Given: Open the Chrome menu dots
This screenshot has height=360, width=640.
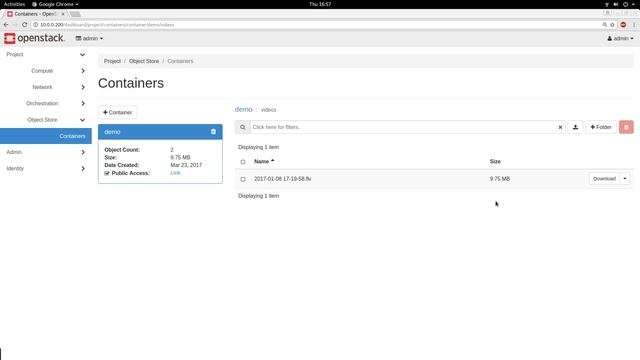Looking at the screenshot, I should point(634,24).
